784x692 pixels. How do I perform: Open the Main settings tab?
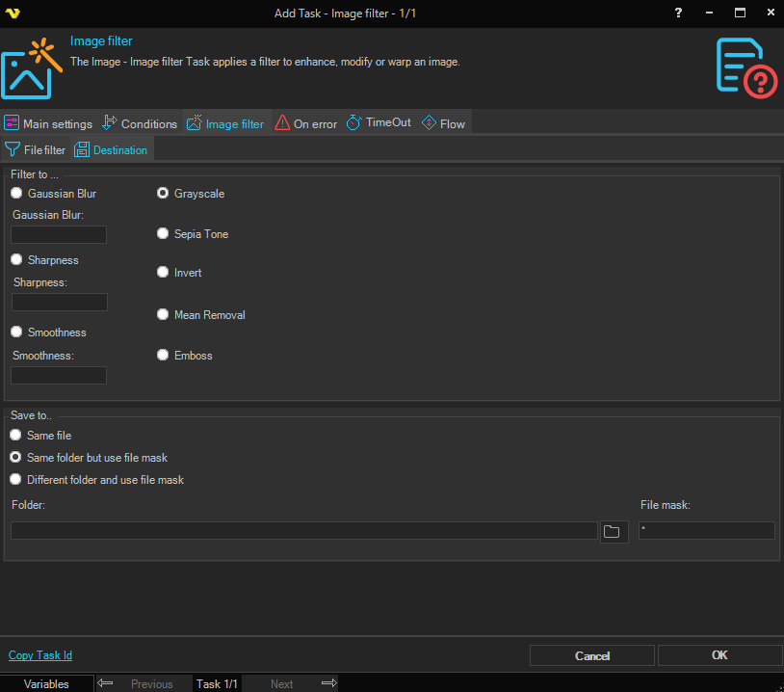(x=48, y=123)
